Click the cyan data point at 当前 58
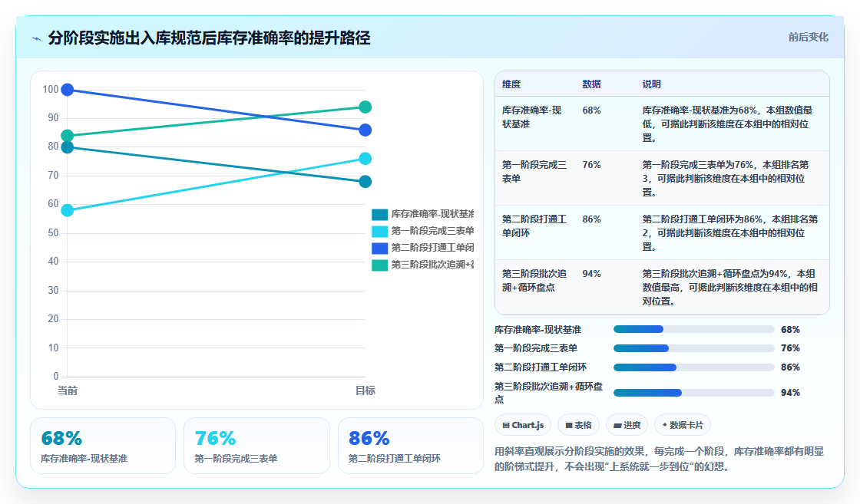Screen dimensions: 860x504 [68, 210]
